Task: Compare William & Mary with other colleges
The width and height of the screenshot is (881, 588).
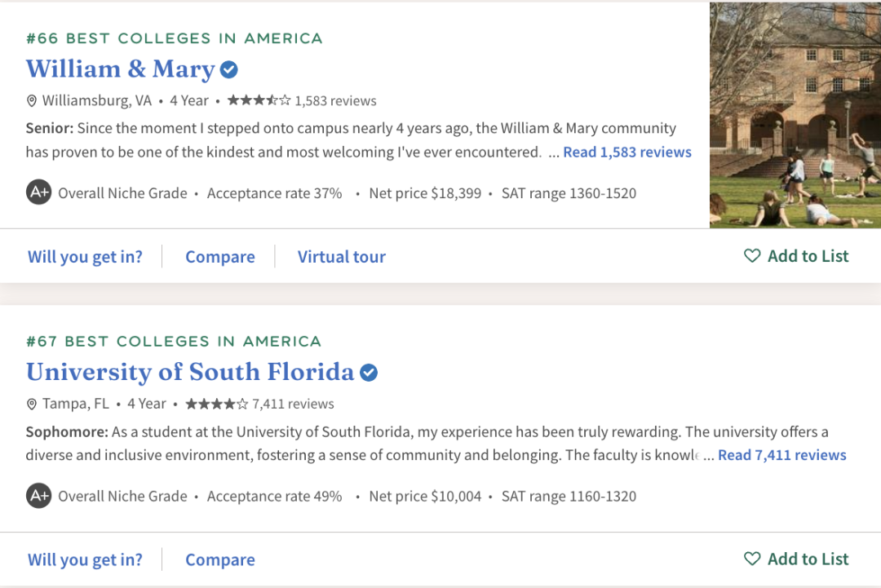Action: [219, 257]
